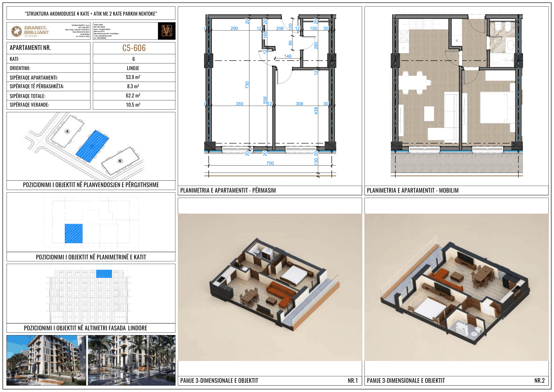The height and width of the screenshot is (392, 554).
Task: Click the blue highlighted building on site plan
Action: (x=92, y=146)
